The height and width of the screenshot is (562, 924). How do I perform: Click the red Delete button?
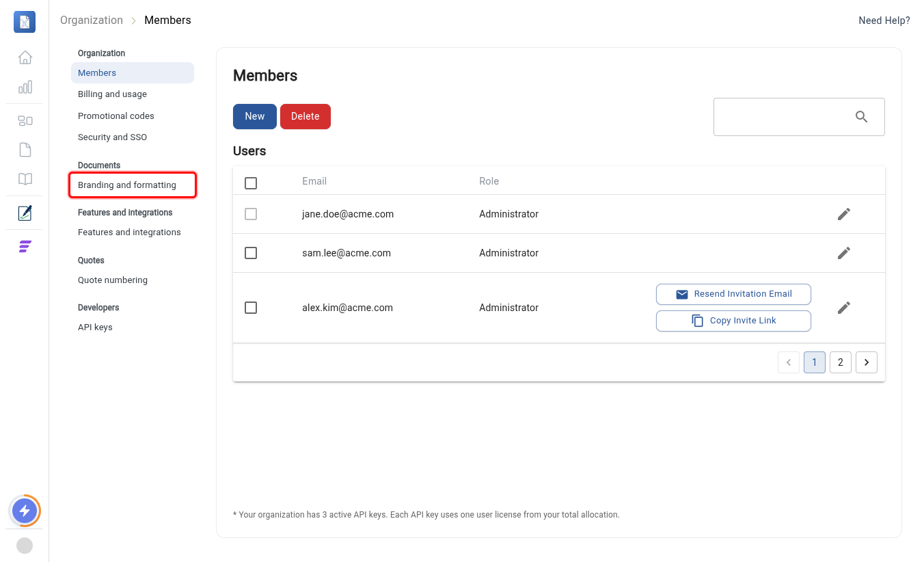point(305,116)
